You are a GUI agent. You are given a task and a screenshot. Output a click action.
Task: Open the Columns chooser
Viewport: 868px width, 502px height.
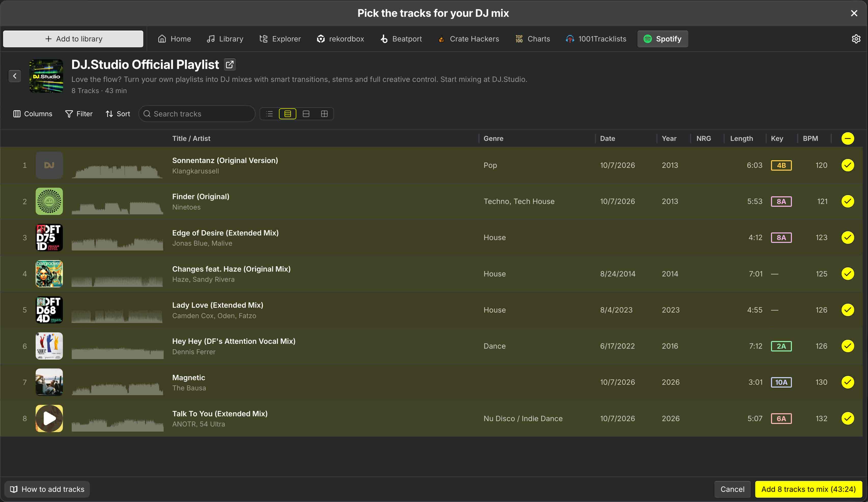[33, 114]
